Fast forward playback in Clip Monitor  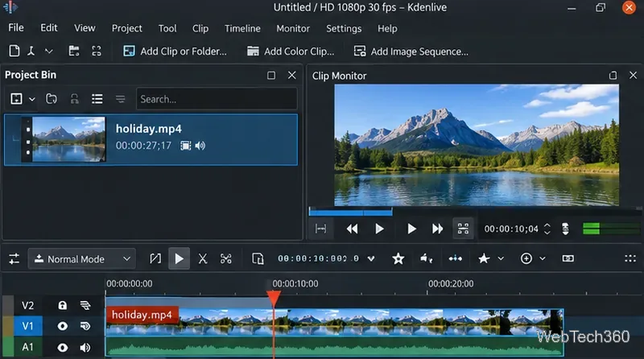click(x=437, y=229)
